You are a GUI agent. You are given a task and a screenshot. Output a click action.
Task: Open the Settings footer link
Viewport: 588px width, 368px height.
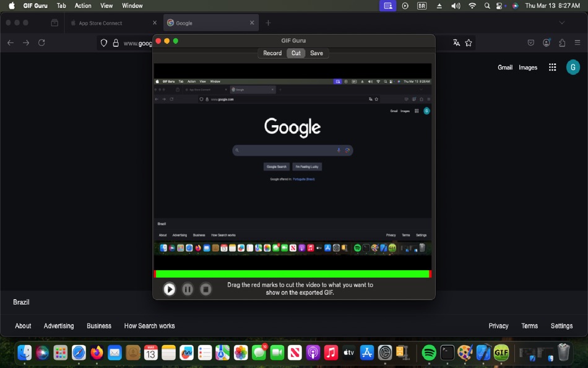[561, 326]
